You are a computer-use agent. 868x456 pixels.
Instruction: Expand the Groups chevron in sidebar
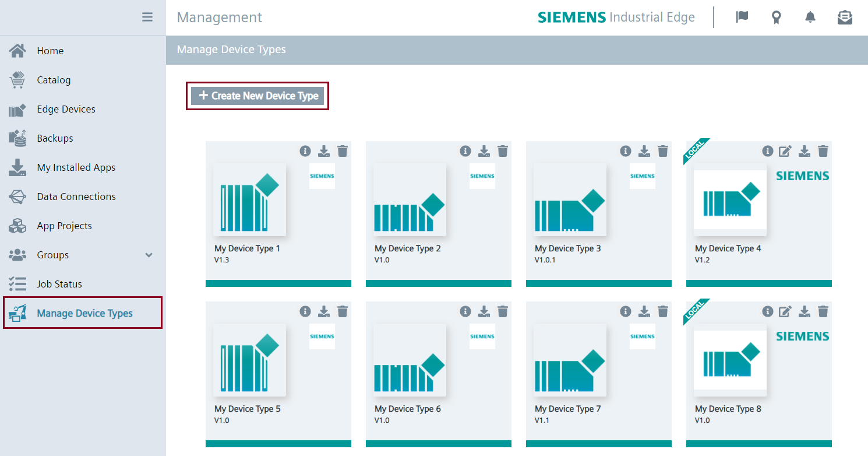[x=149, y=255]
